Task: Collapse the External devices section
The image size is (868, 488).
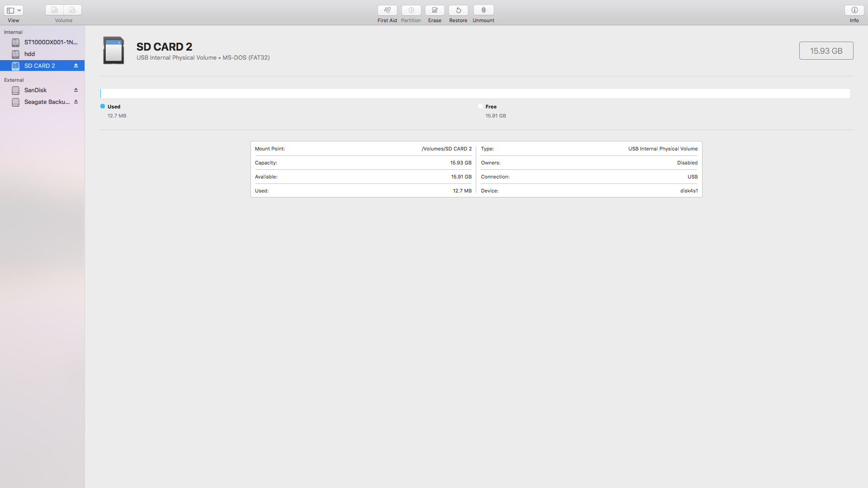Action: (x=14, y=80)
